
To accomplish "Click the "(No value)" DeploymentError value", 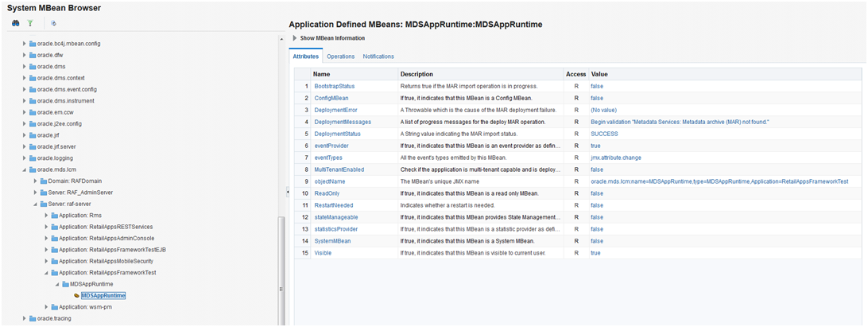I will (x=604, y=110).
